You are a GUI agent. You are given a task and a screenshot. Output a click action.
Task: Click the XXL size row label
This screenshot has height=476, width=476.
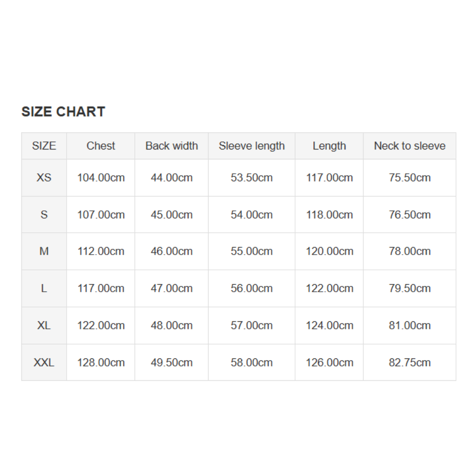click(44, 363)
